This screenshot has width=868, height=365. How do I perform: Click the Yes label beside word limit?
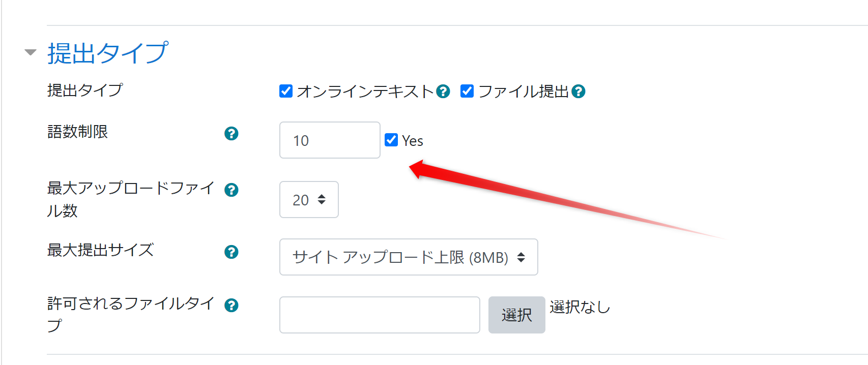point(413,141)
